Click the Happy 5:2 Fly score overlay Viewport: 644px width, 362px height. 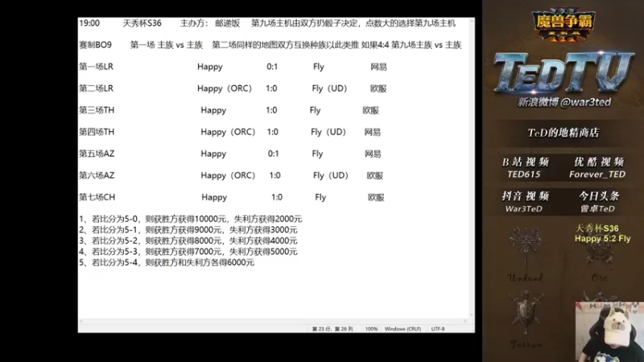602,238
